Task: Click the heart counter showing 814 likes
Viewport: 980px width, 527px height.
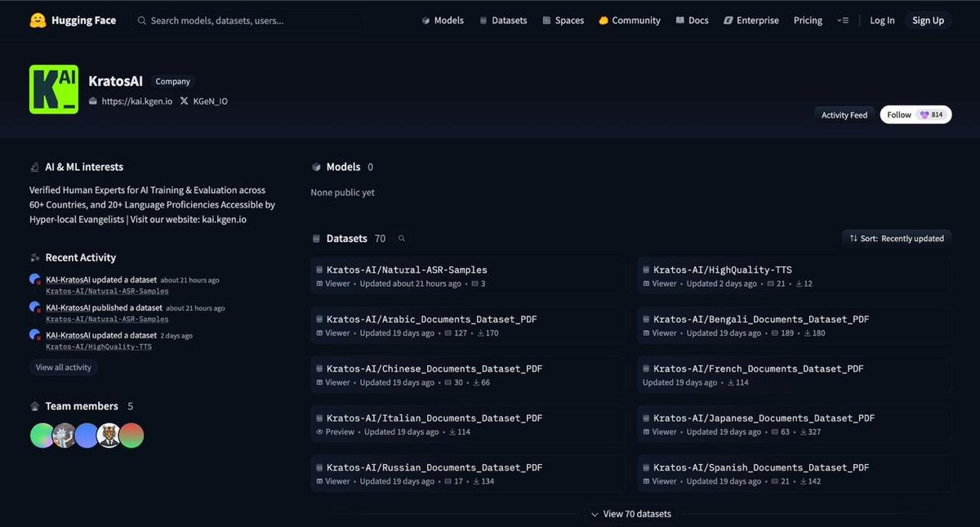Action: (x=931, y=114)
